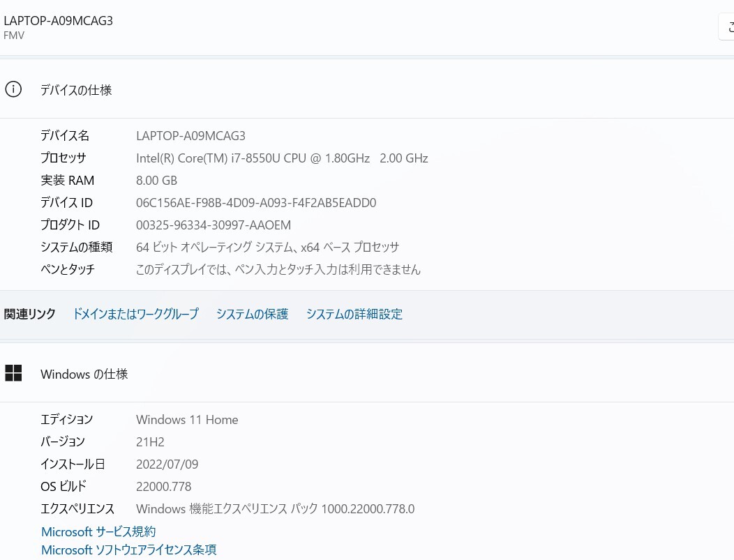Select device ID 06C156AE-F98B-4D09-A093-F4F2AB5EADD0
Image resolution: width=734 pixels, height=560 pixels.
[256, 202]
